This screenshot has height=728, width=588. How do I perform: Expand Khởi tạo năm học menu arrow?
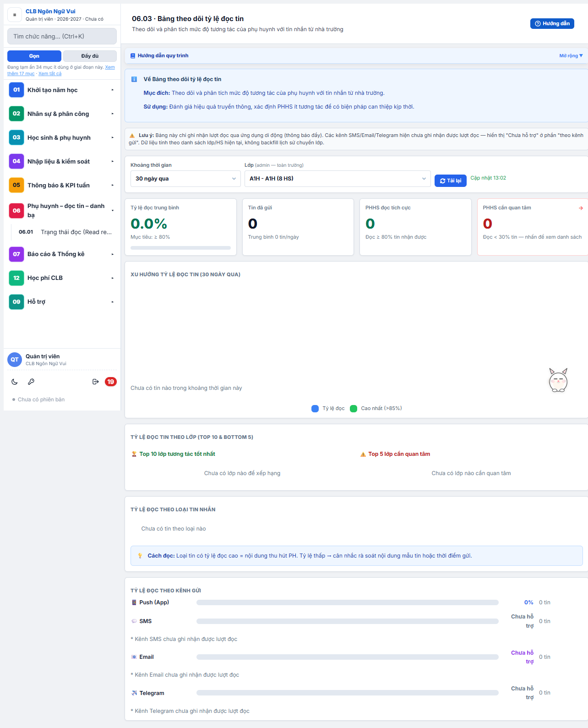(112, 90)
